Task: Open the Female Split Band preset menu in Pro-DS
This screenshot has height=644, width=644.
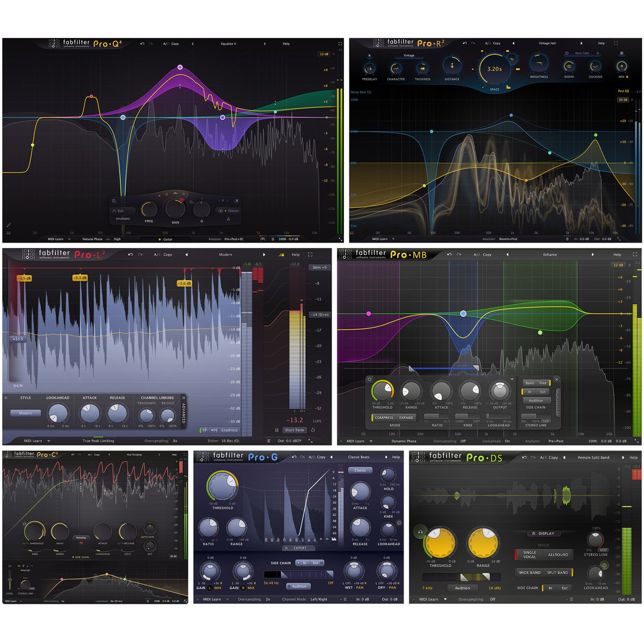Action: tap(594, 457)
